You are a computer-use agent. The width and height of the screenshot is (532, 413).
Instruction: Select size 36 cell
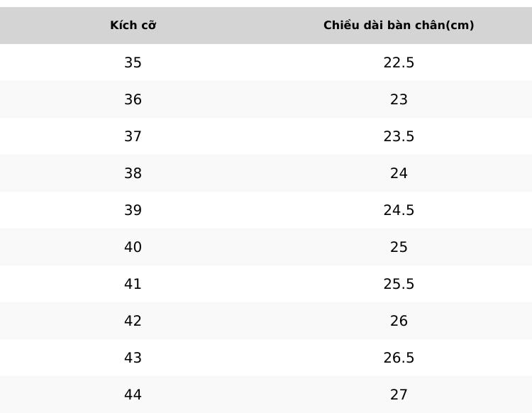tap(133, 99)
